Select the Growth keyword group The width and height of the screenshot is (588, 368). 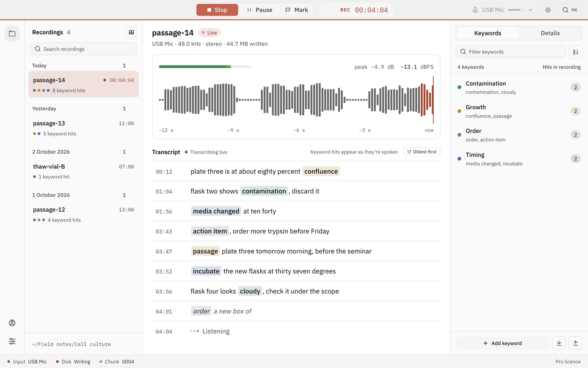519,111
